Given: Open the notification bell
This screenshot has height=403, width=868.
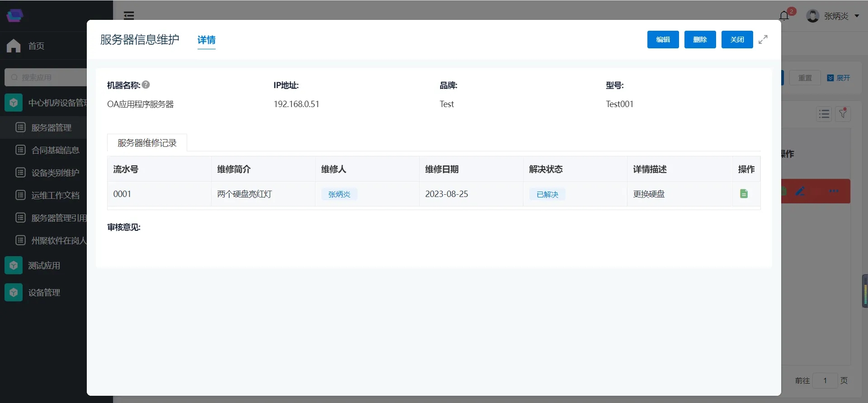Looking at the screenshot, I should (784, 16).
